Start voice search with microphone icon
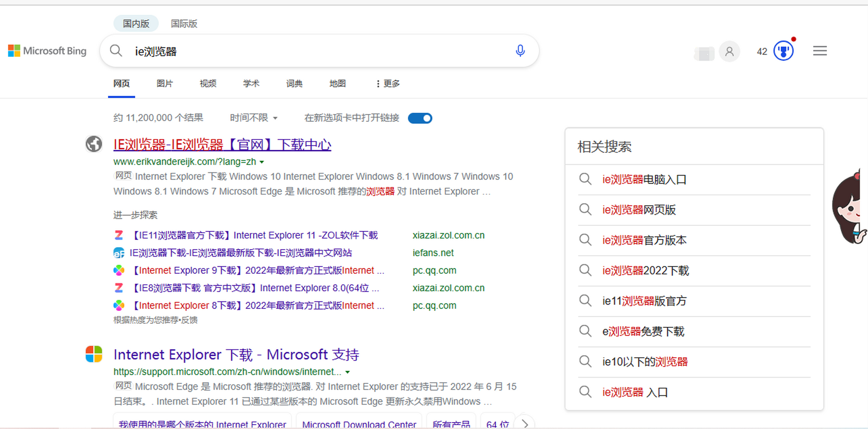 coord(520,51)
